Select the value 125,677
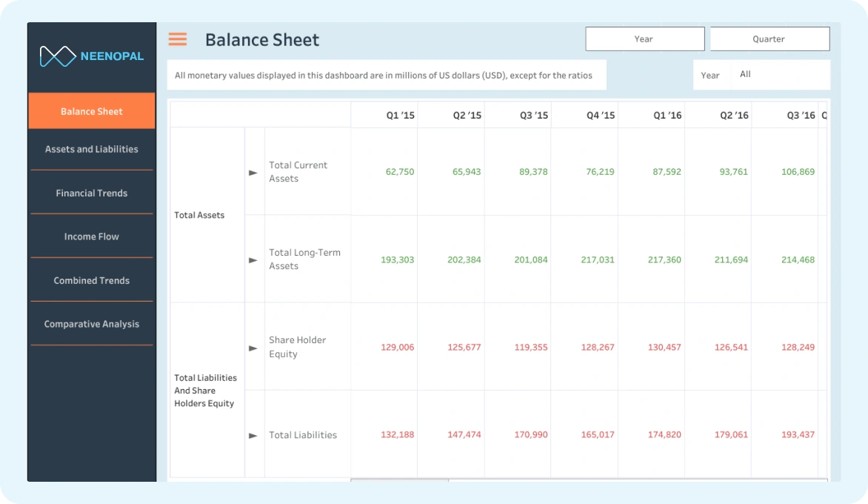Screen dimensions: 868x504 464,348
